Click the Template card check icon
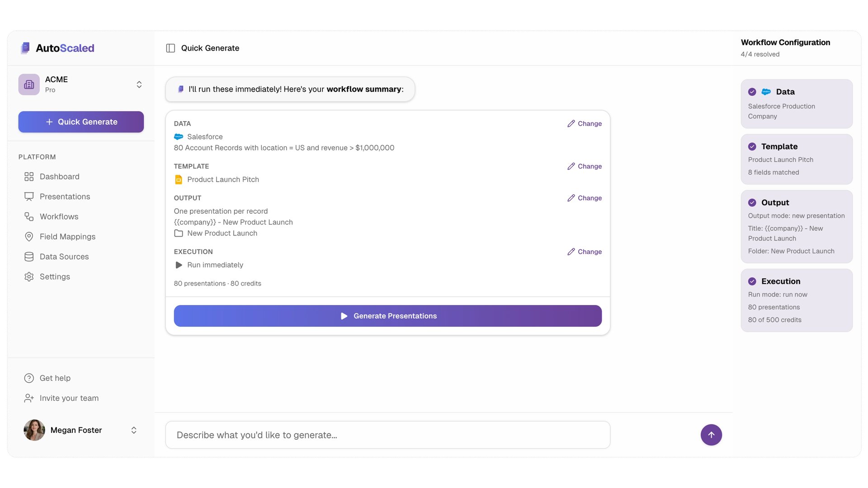The height and width of the screenshot is (488, 868). pos(752,146)
